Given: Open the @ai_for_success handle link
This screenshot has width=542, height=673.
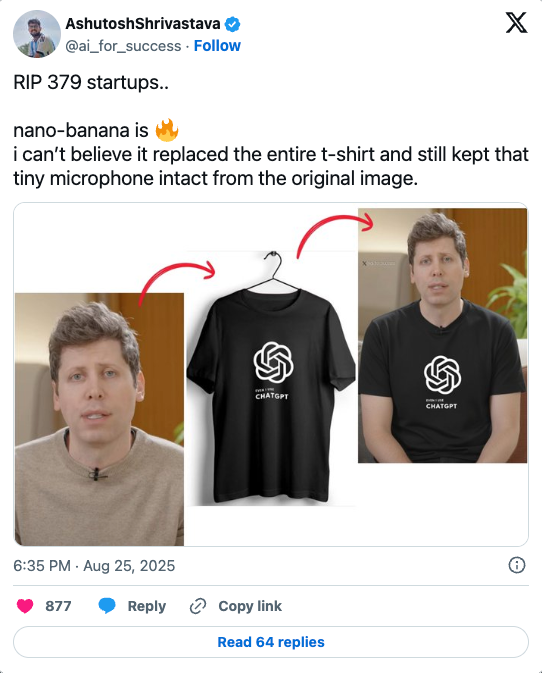Looking at the screenshot, I should tap(123, 46).
